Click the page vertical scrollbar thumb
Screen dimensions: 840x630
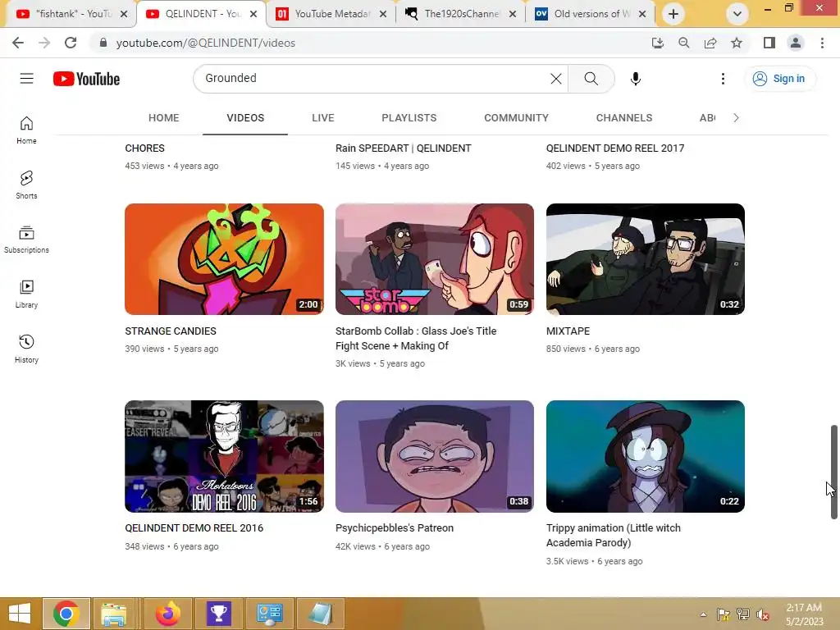833,472
